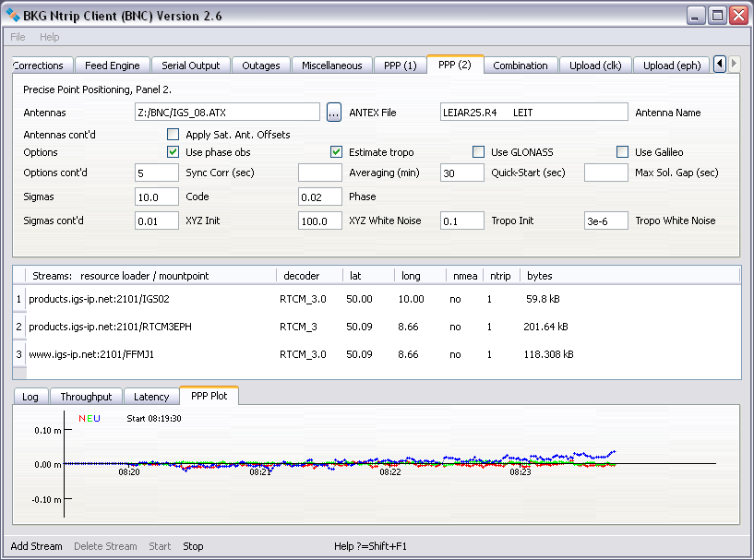Uncheck Use phase obs option
754x560 pixels.
(x=173, y=152)
